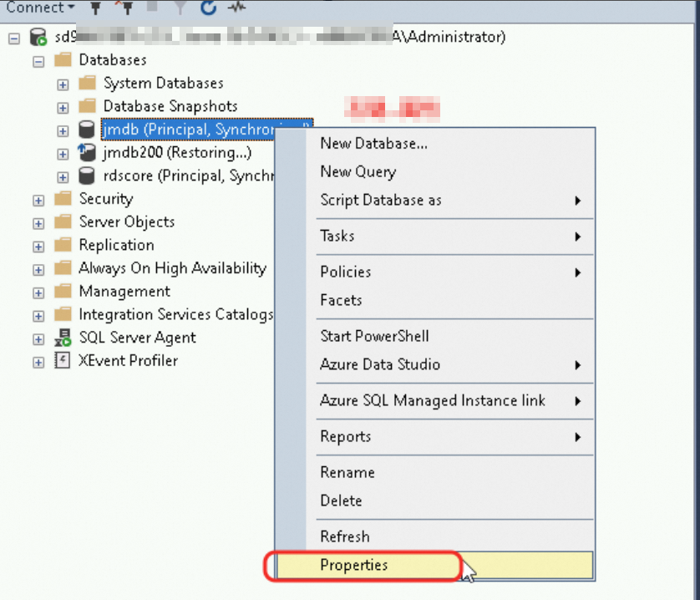Click the XEvent Profiler icon
Screen dimensions: 700x600
(x=63, y=360)
